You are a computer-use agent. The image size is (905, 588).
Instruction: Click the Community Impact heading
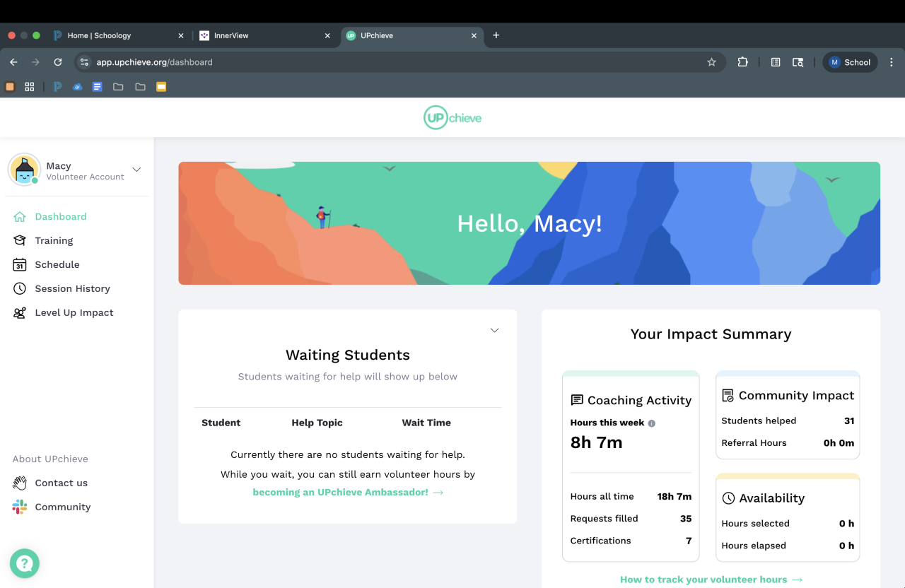click(796, 396)
